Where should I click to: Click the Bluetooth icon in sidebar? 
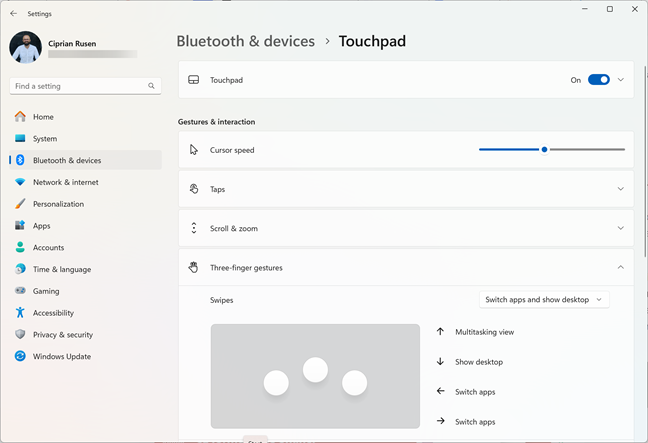click(20, 160)
